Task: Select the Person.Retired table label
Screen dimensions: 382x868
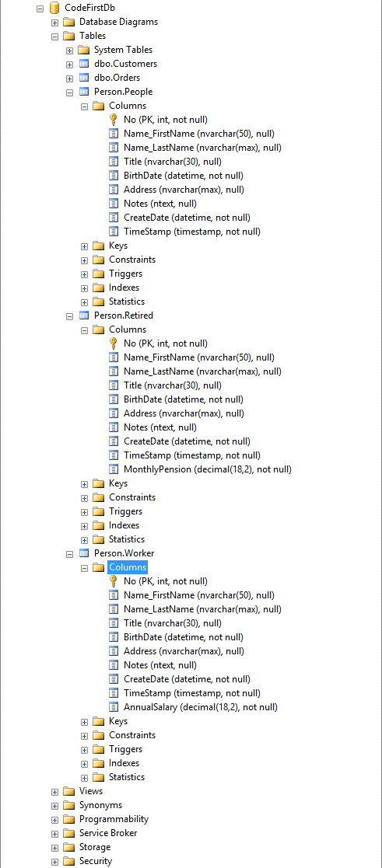Action: tap(124, 315)
